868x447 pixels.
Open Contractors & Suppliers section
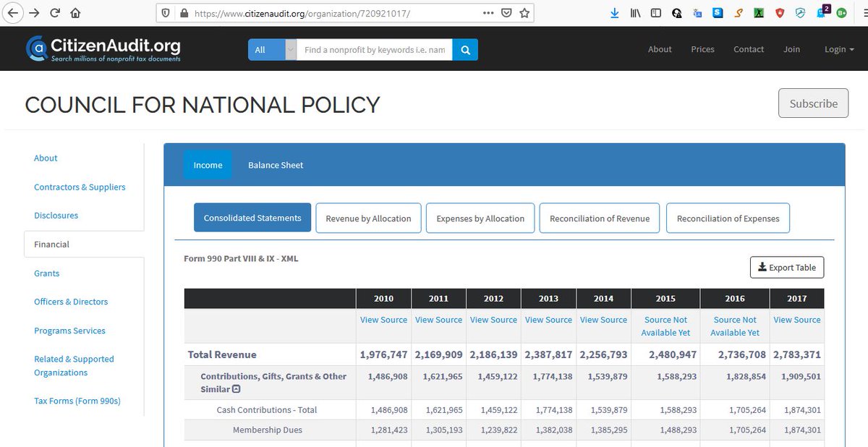[x=80, y=187]
